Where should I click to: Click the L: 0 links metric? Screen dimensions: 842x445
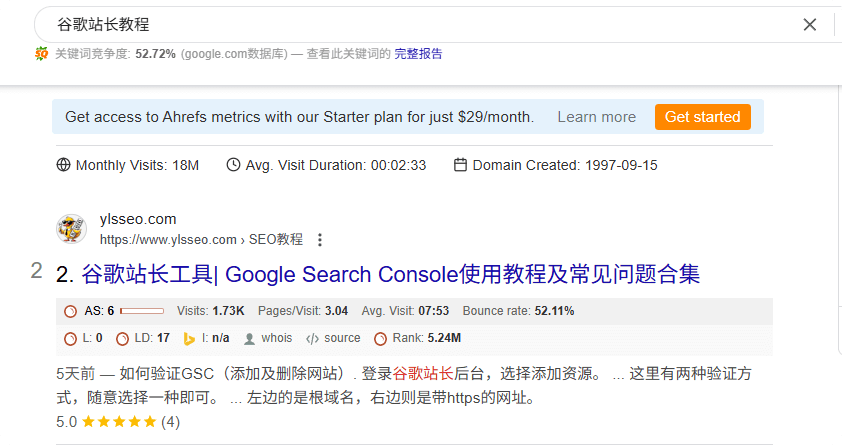pos(92,338)
